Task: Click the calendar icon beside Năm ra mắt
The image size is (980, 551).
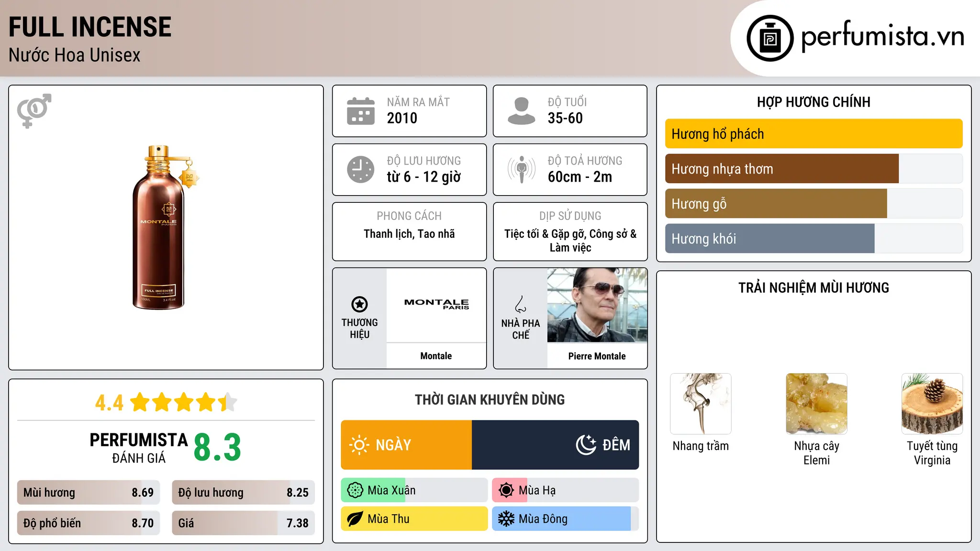Action: click(361, 111)
